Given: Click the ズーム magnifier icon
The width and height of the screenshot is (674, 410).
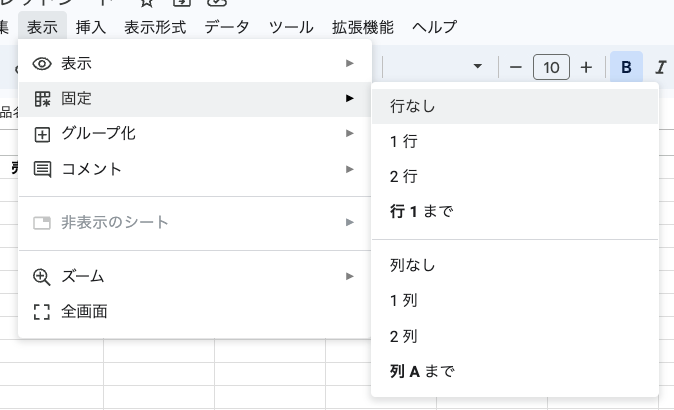Looking at the screenshot, I should [x=42, y=276].
